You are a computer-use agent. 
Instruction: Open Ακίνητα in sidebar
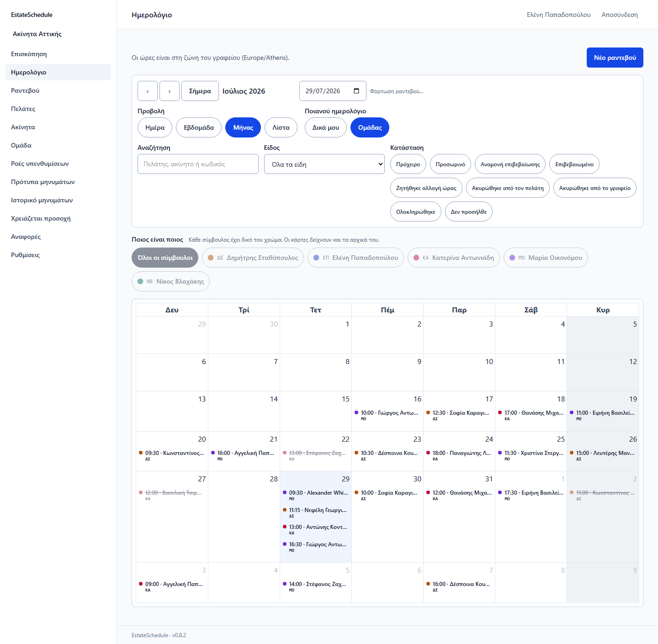pos(58,127)
